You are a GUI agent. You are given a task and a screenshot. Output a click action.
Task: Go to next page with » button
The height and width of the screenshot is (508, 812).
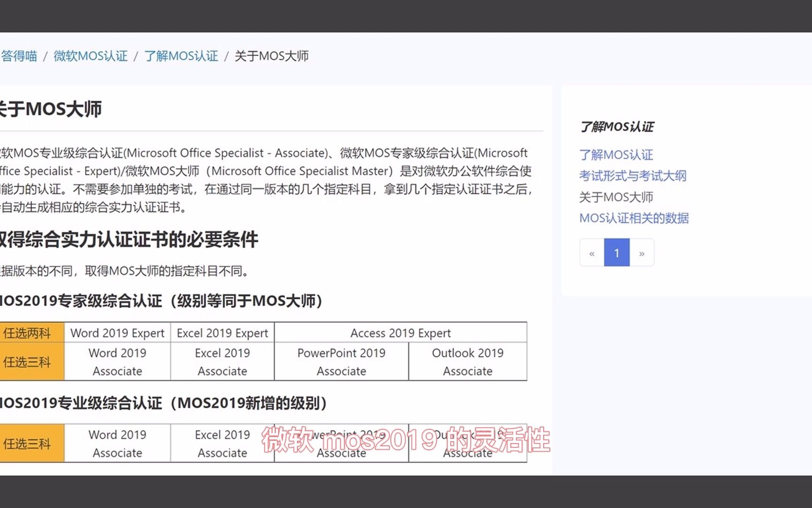642,253
